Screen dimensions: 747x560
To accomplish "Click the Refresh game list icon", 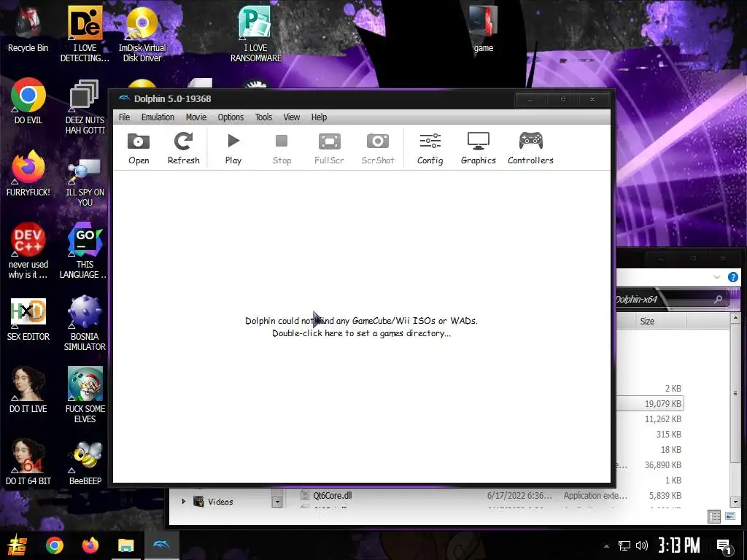I will pyautogui.click(x=183, y=148).
